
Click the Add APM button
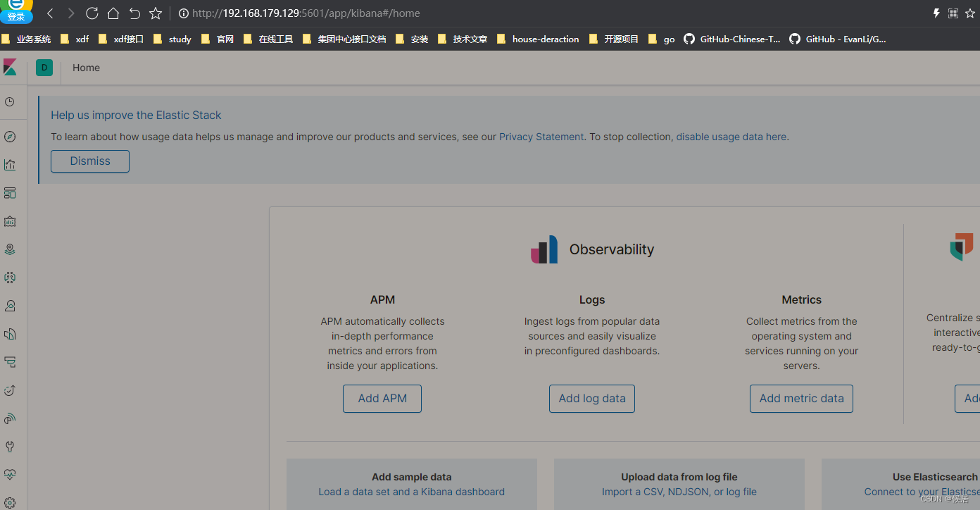tap(382, 398)
